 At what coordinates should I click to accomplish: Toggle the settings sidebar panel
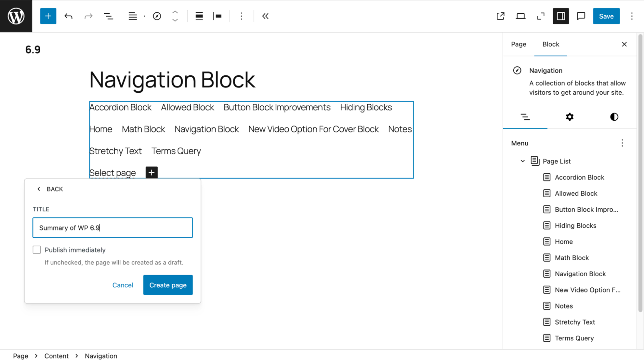(x=561, y=16)
